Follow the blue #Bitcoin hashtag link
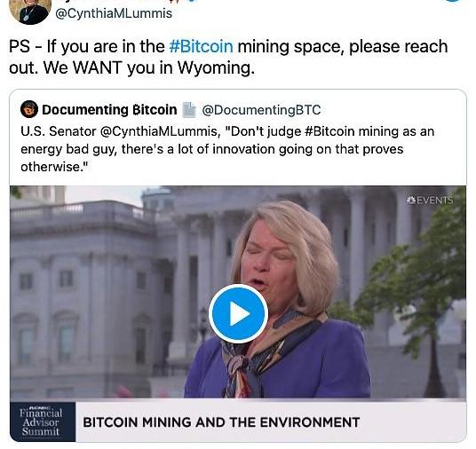 202,46
